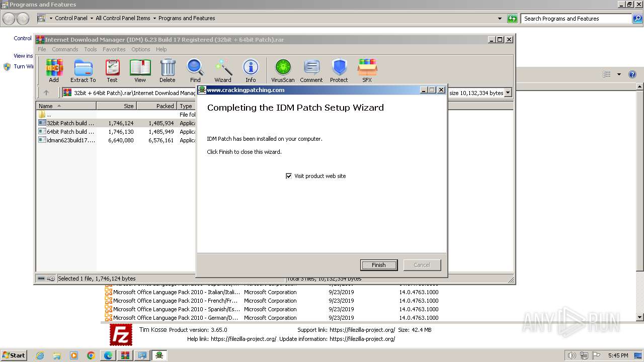The width and height of the screenshot is (644, 362).
Task: Click the Control Panel help question icon
Action: pos(632,74)
